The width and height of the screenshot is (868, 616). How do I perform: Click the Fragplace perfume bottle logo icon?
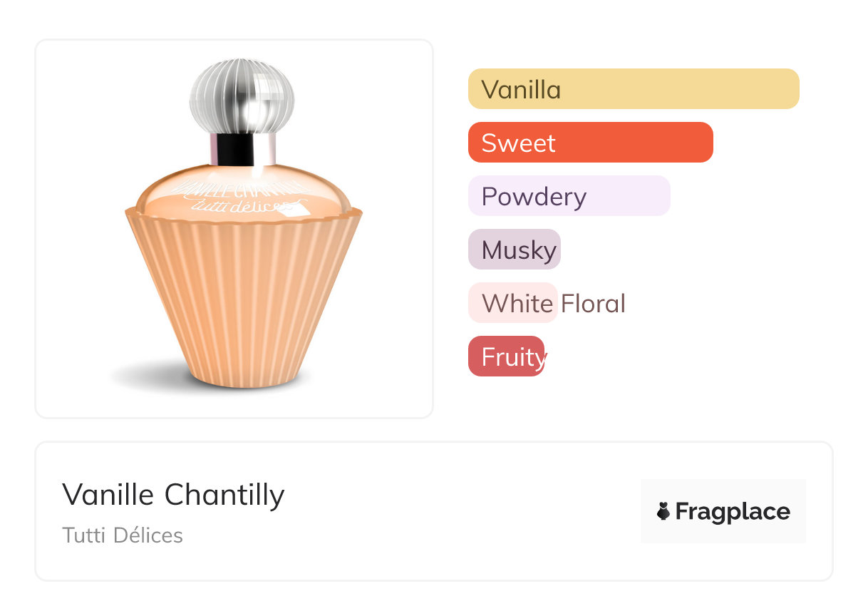point(663,511)
